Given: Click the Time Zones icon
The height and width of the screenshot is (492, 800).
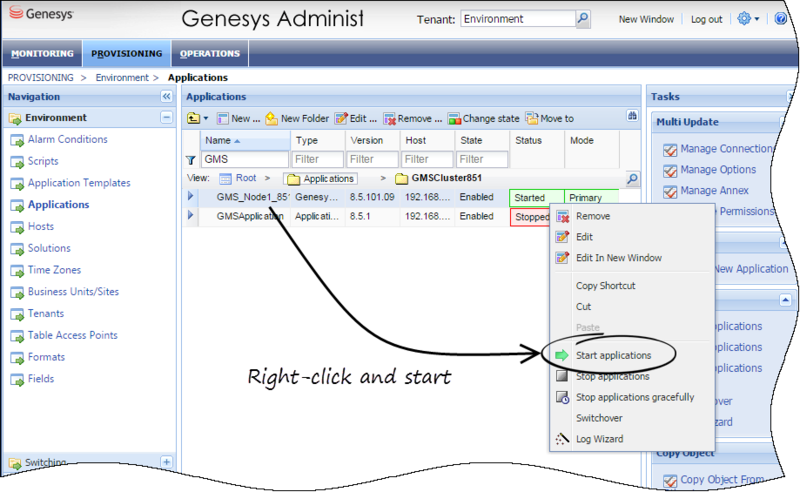Looking at the screenshot, I should pos(17,270).
